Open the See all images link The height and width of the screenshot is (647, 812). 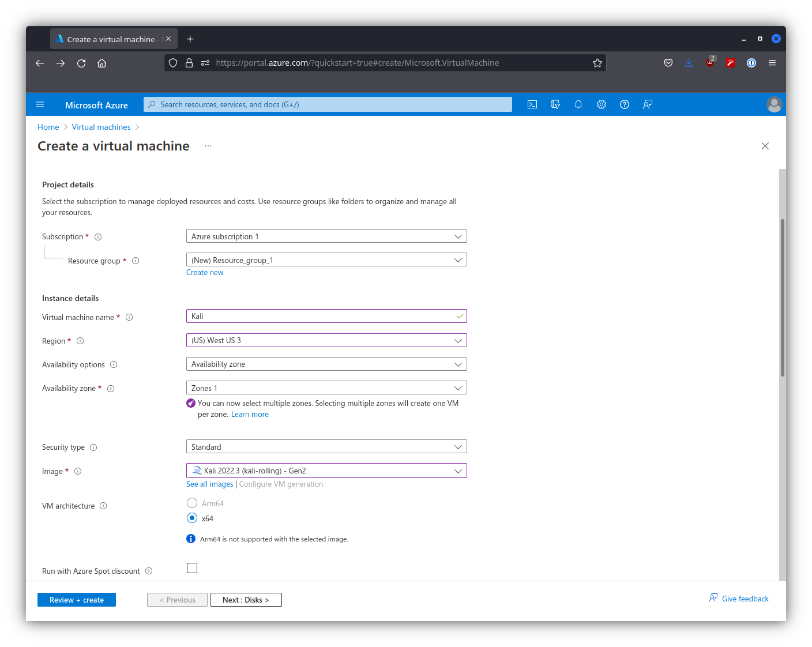coord(210,484)
